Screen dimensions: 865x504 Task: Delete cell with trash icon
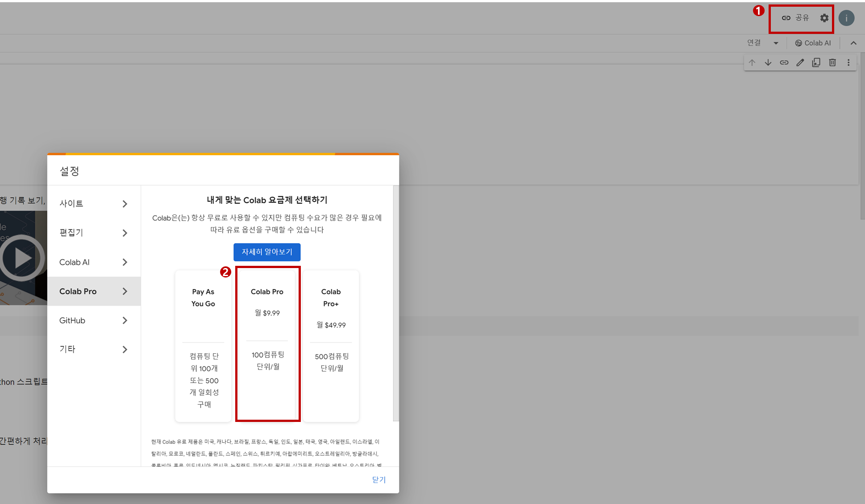click(x=832, y=62)
